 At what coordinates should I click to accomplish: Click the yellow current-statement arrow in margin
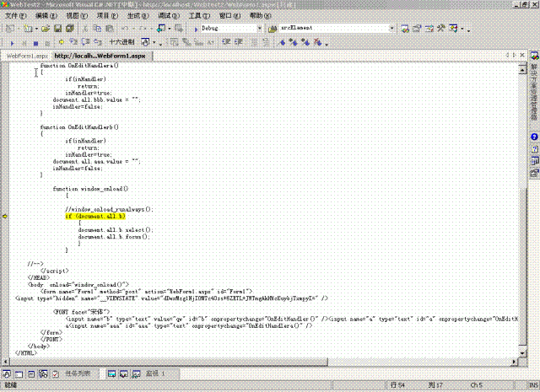click(x=5, y=216)
